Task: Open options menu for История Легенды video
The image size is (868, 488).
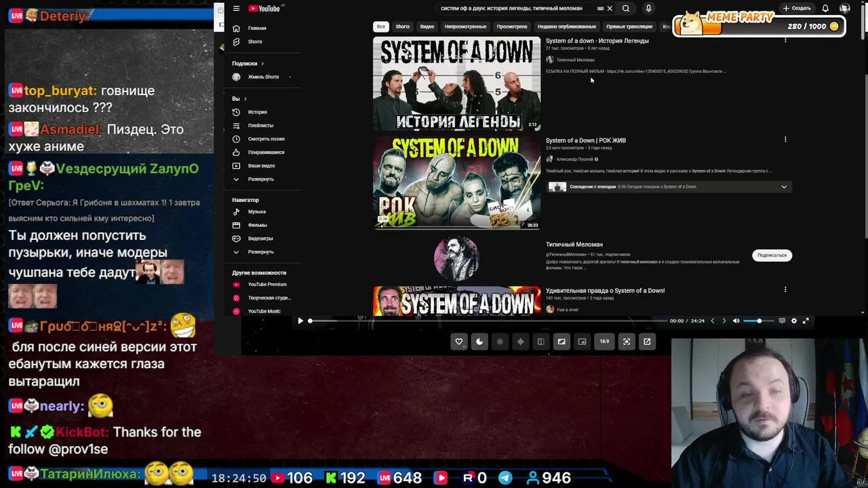Action: [785, 41]
